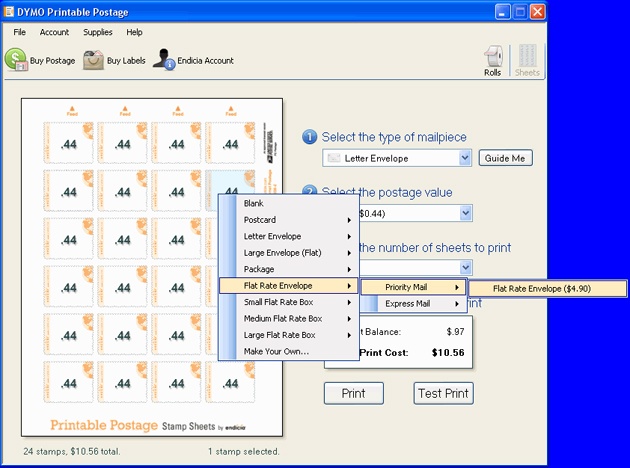Click the $10.56 print cost value
The image size is (630, 468).
tap(448, 353)
